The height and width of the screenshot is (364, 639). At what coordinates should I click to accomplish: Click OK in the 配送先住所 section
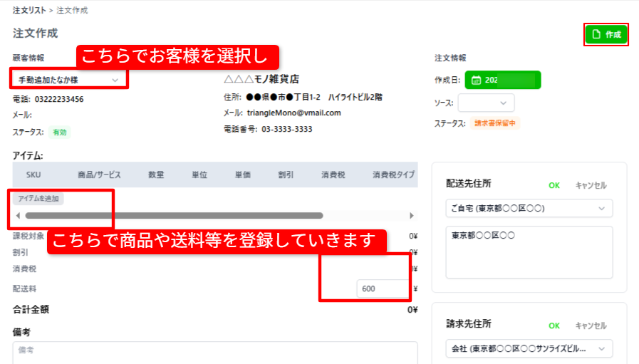tap(554, 185)
